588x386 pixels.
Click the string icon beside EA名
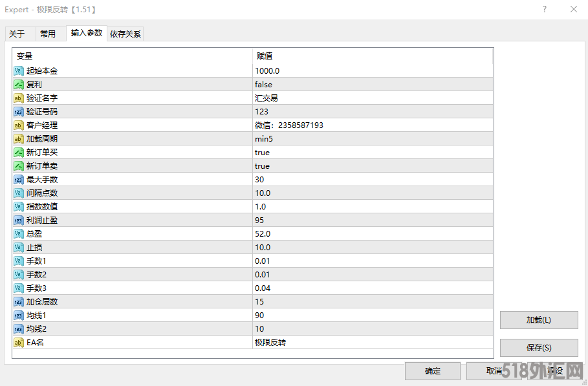[x=19, y=342]
